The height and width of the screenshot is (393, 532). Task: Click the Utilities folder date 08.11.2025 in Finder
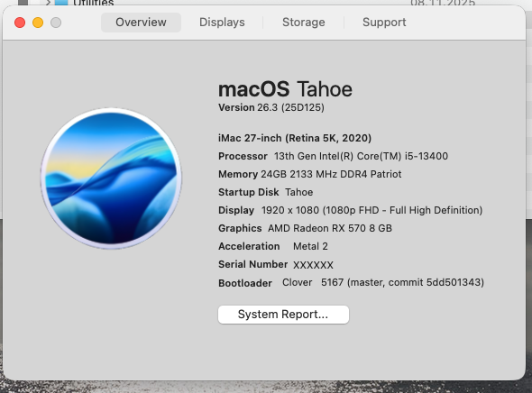pyautogui.click(x=443, y=3)
